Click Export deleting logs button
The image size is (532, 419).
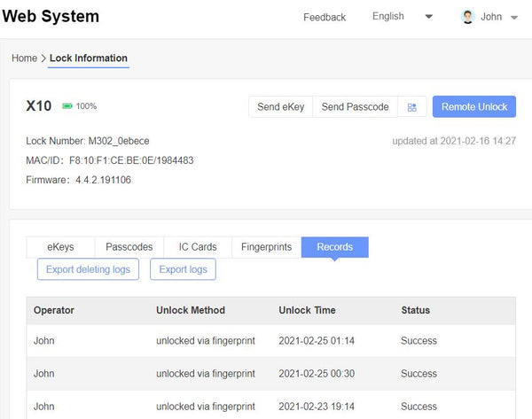click(88, 269)
